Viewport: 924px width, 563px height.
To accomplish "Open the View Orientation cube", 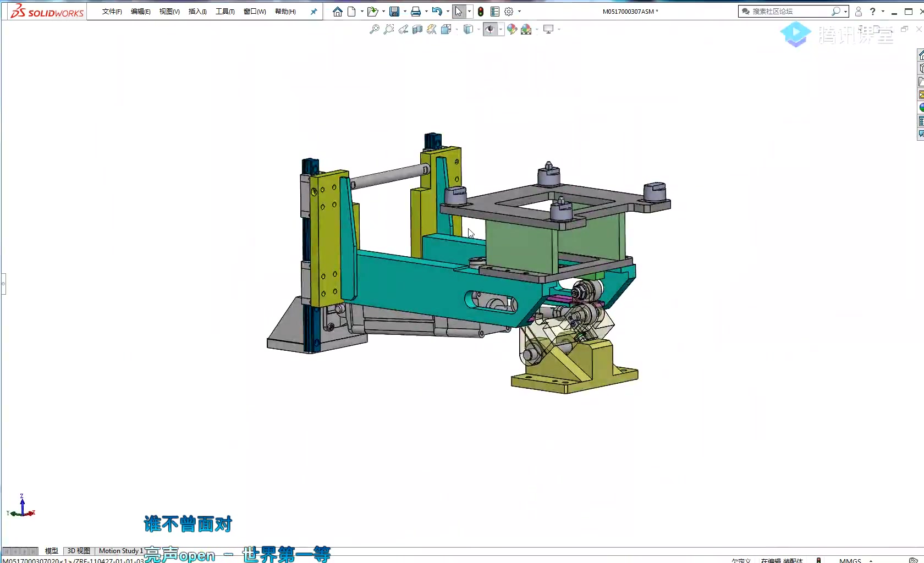I will [446, 29].
